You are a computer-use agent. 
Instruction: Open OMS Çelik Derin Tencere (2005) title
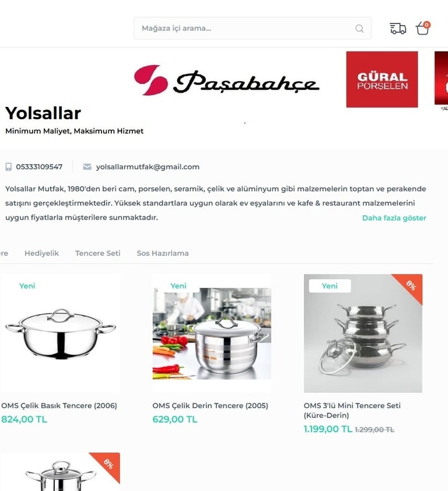(210, 406)
